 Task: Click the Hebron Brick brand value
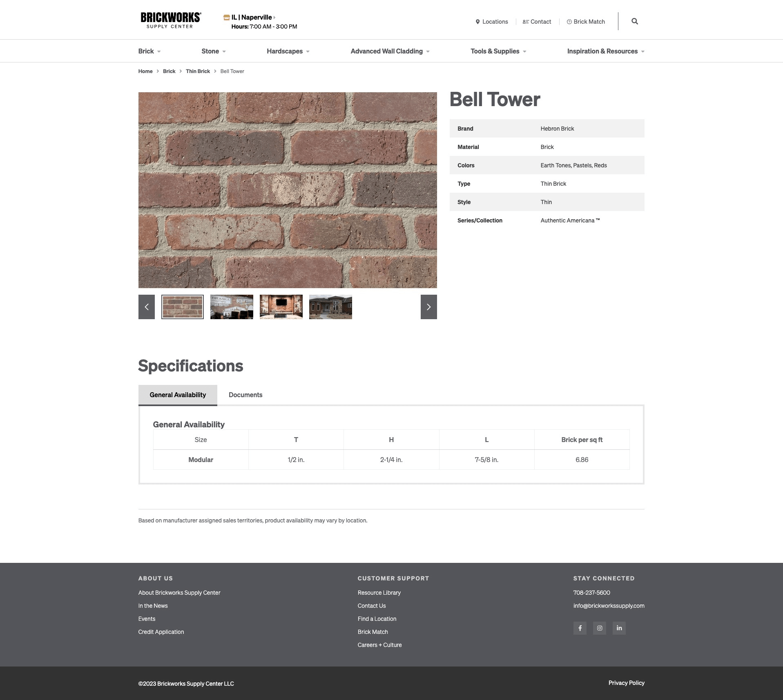coord(557,129)
